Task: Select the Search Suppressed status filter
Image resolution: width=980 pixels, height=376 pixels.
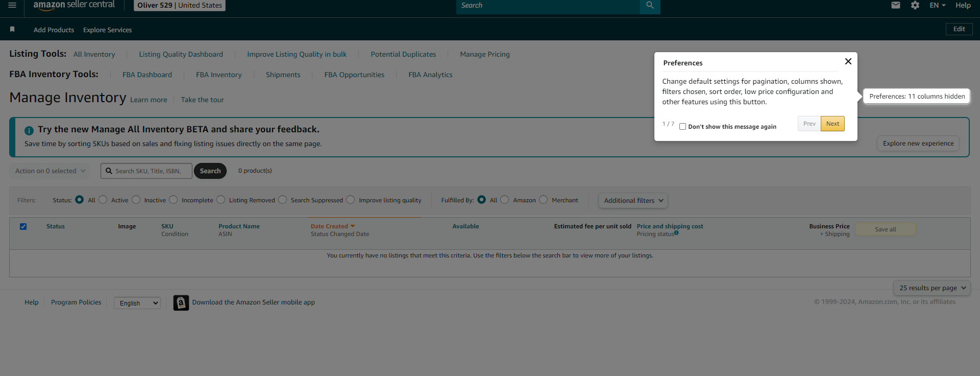Action: 283,200
